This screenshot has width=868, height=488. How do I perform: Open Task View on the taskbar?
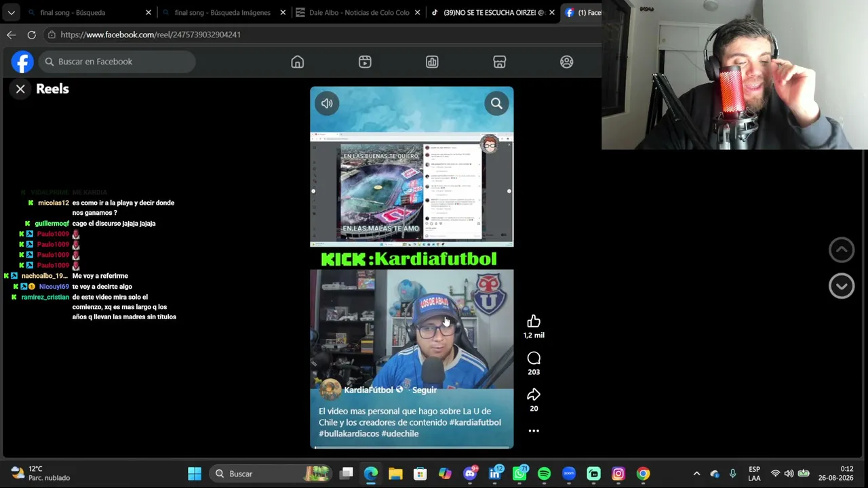[x=347, y=474]
